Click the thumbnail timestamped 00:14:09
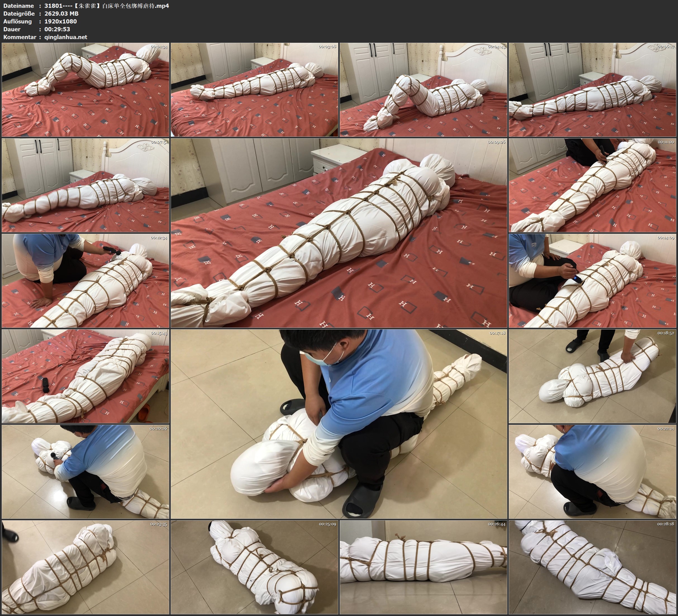Viewport: 678px width, 616px height. [593, 281]
